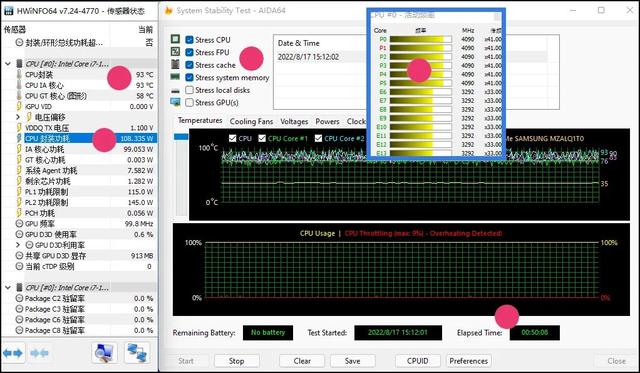
Task: Click the greyed double-arrow expand icon in HWiNFO
Action: (x=40, y=353)
